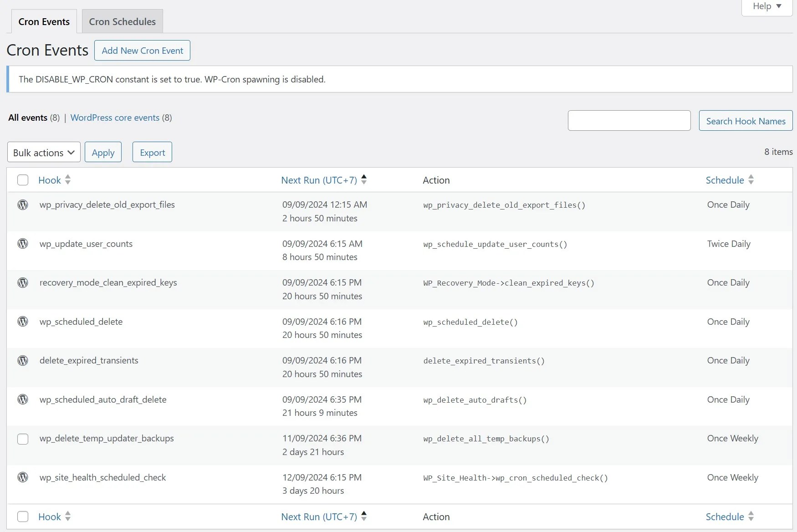Check the wp_delete_temp_updater_backups row checkbox
The height and width of the screenshot is (532, 797).
point(23,439)
